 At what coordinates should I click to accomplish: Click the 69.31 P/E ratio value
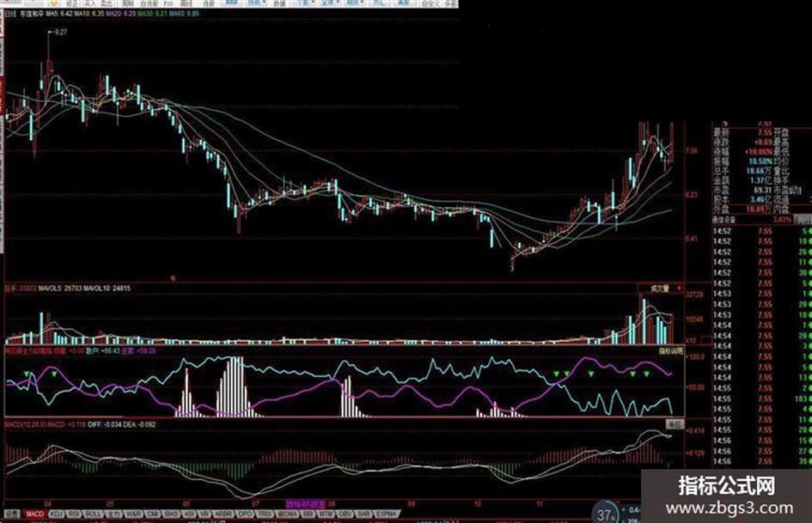tap(762, 190)
